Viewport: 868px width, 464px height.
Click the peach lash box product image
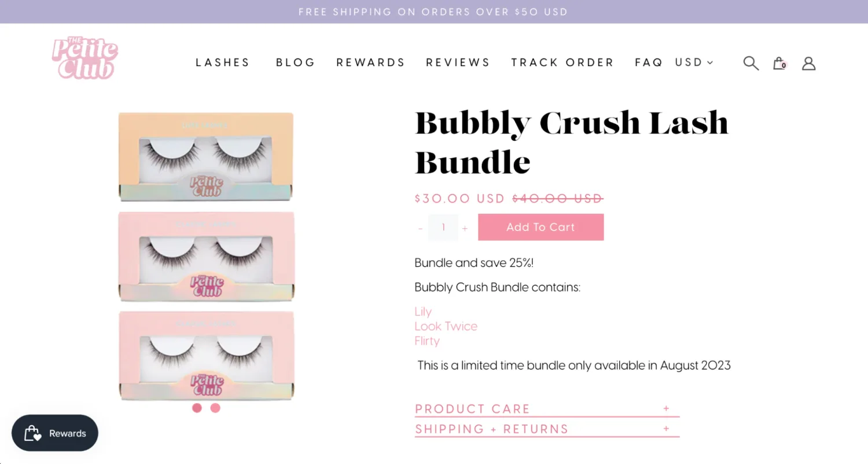click(206, 156)
